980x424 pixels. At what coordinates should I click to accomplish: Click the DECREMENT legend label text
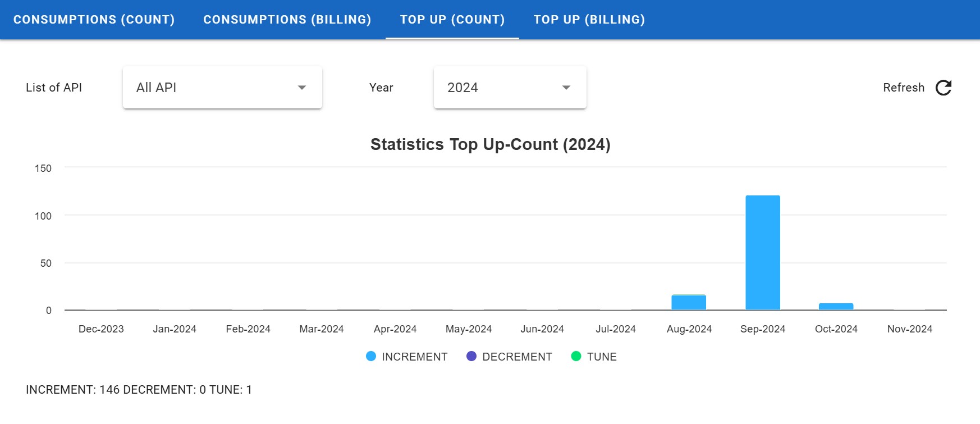click(x=517, y=357)
